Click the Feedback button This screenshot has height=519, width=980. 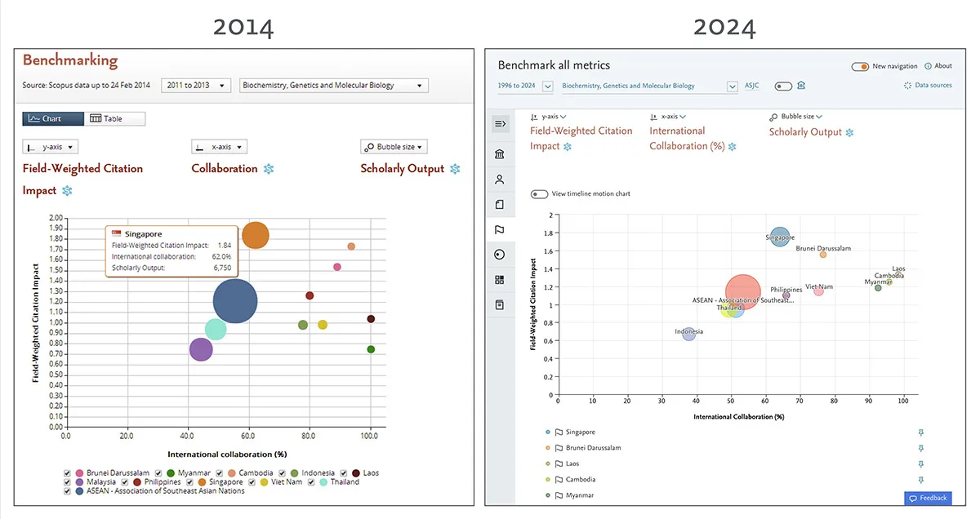[x=928, y=498]
